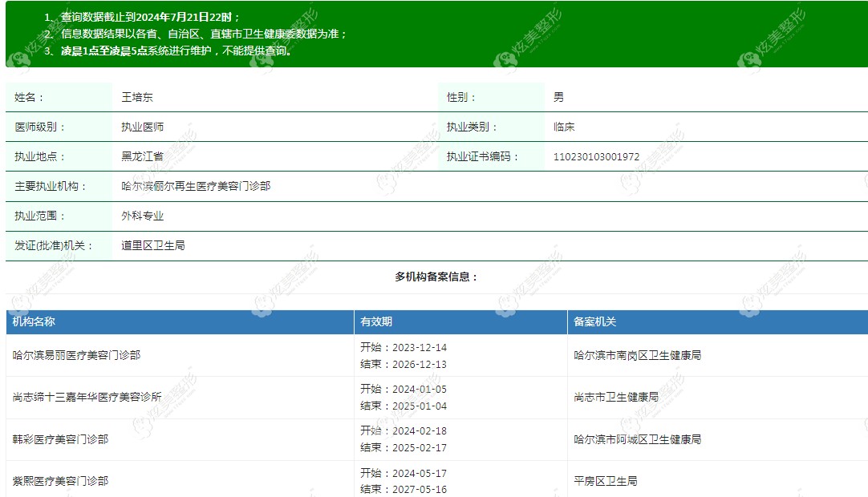Click the 多机构备案信息 section heading
This screenshot has height=497, width=868.
pos(436,277)
